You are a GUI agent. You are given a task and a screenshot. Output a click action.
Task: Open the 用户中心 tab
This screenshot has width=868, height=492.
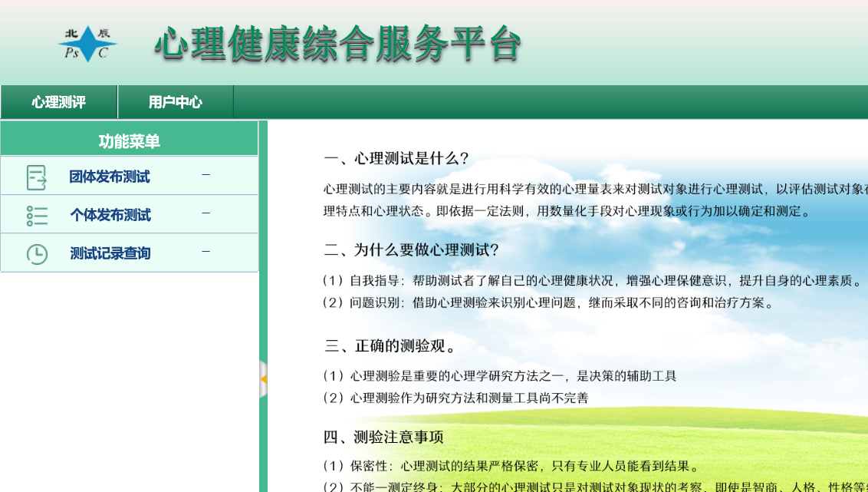pyautogui.click(x=176, y=102)
